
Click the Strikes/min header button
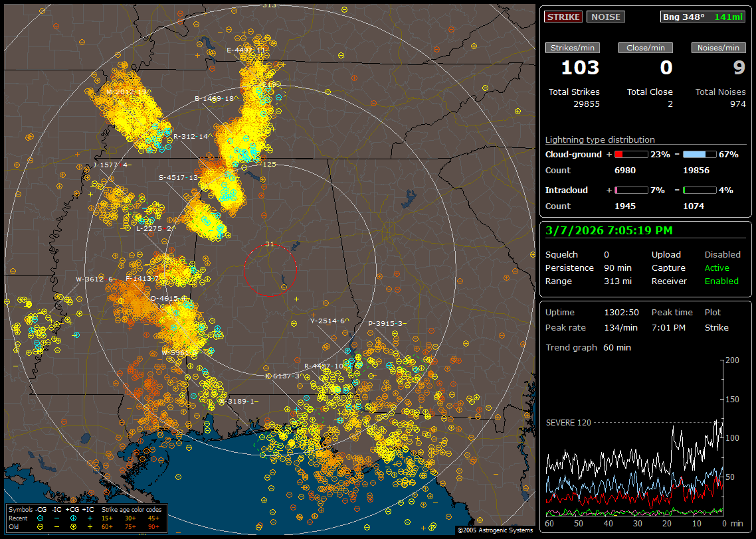point(571,48)
